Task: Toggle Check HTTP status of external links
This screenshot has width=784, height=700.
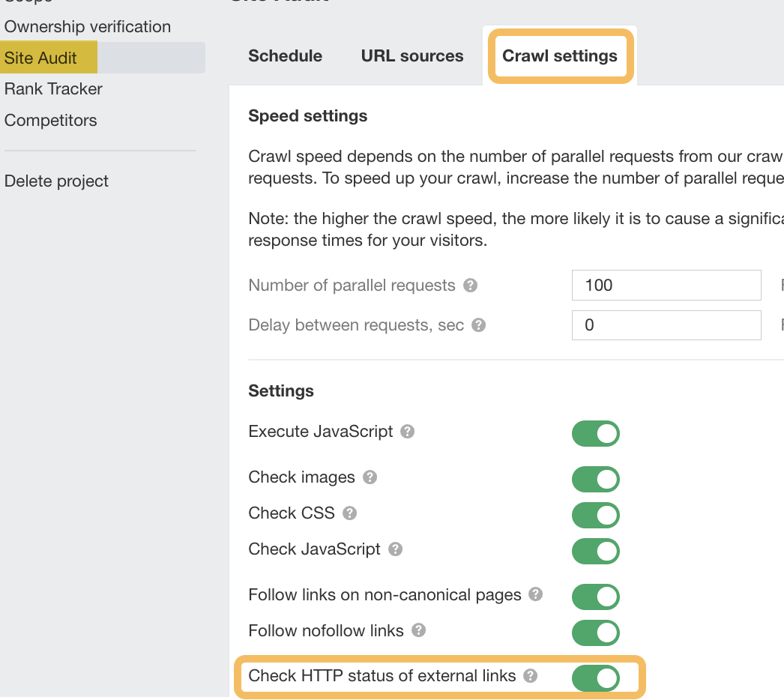Action: 596,678
